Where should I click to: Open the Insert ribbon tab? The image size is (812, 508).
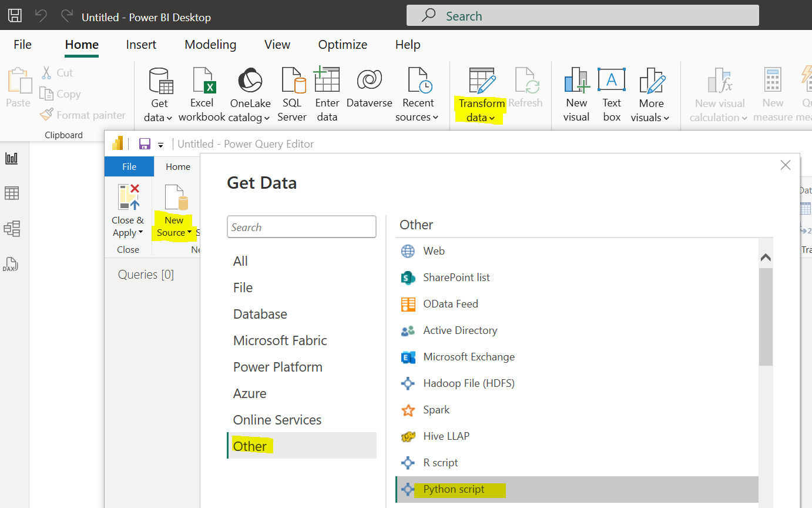[x=141, y=45]
